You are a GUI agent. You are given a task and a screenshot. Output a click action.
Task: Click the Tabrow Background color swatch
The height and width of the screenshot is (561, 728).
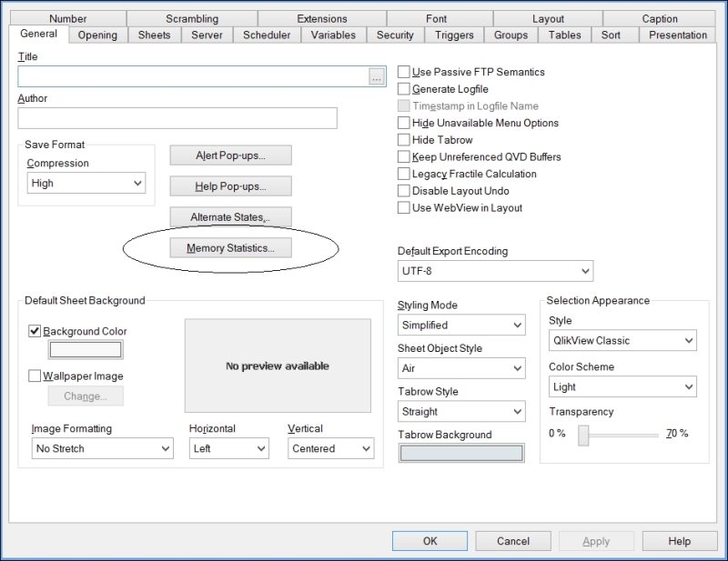pos(461,454)
